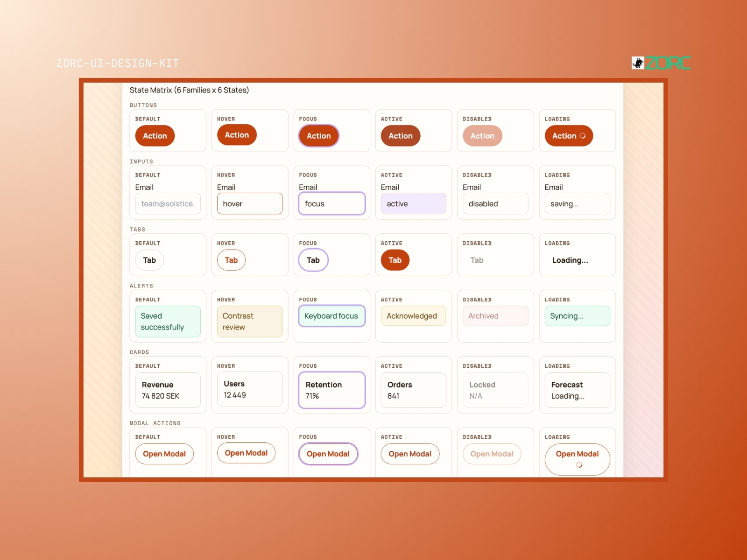Open the Forecast Loading... card

578,390
